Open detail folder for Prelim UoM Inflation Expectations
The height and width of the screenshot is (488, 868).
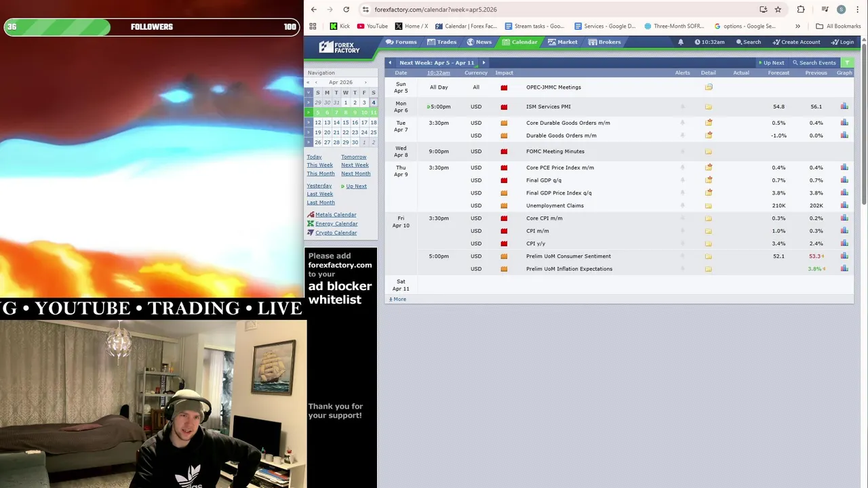click(x=709, y=269)
